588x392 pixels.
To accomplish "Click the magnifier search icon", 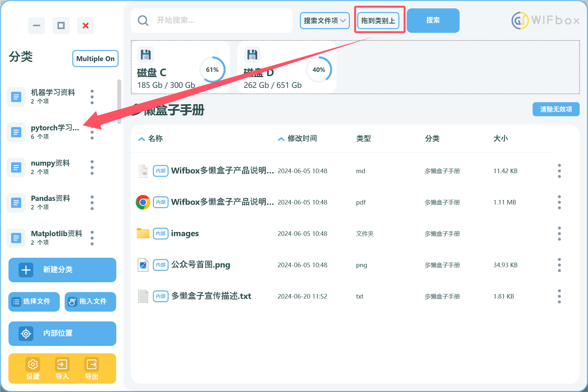I will pos(143,21).
